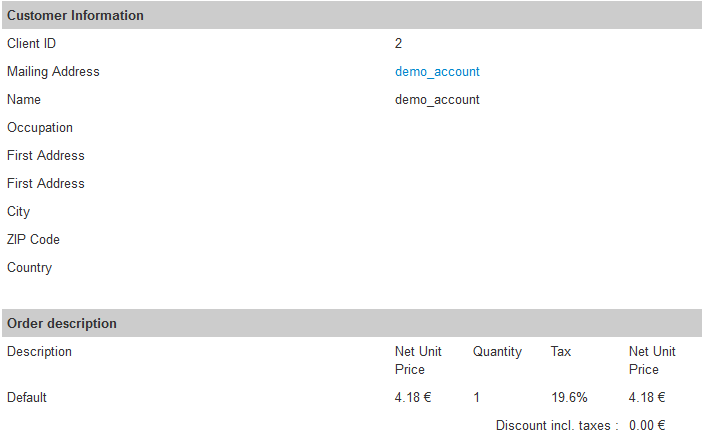Click the Description column header
703x439 pixels.
(x=39, y=352)
